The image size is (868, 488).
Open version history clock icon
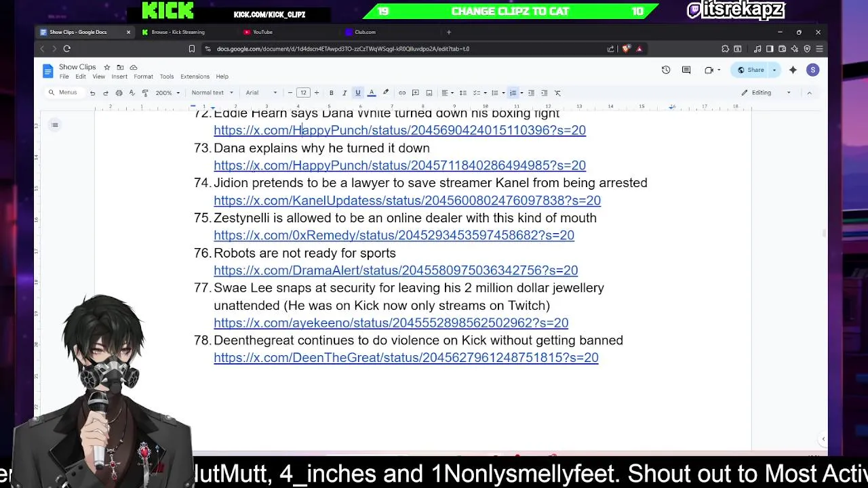point(666,70)
